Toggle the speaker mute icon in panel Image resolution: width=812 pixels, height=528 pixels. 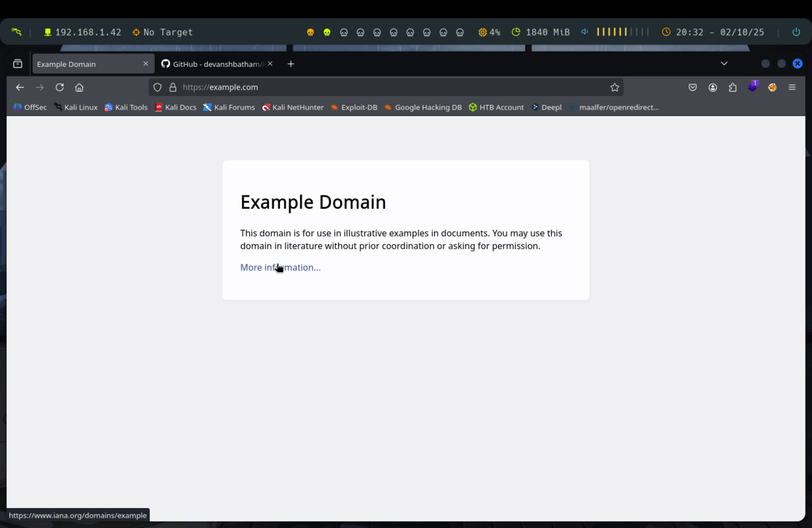[584, 32]
